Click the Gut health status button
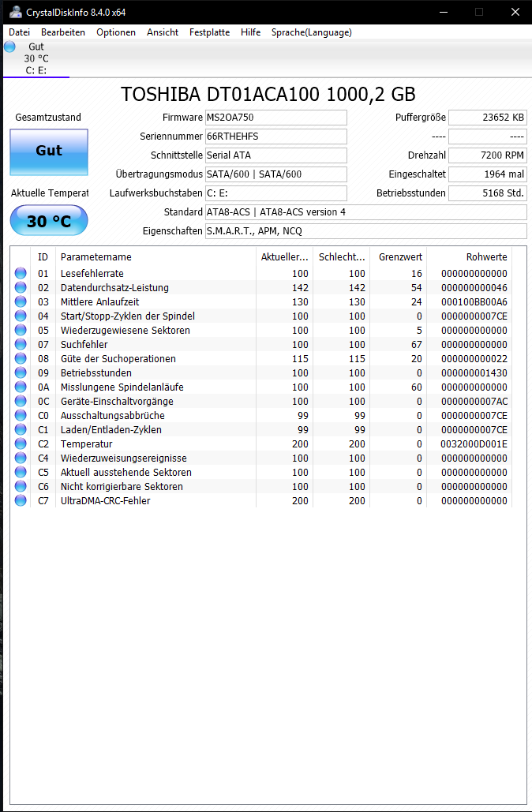Viewport: 532px width, 812px height. tap(49, 152)
